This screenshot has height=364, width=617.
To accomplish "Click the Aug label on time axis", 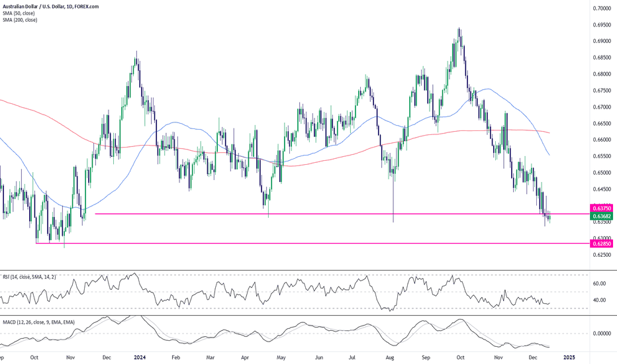I will [390, 357].
